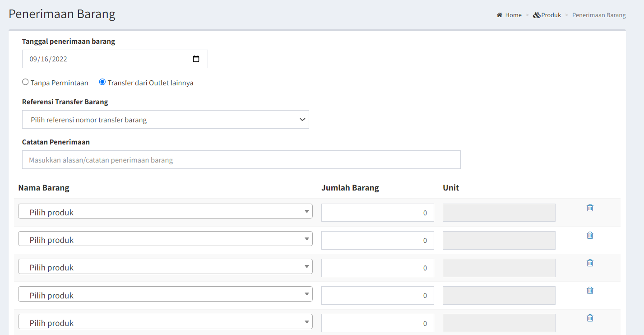Click trash icon on second product row
The image size is (644, 335).
[x=590, y=235]
